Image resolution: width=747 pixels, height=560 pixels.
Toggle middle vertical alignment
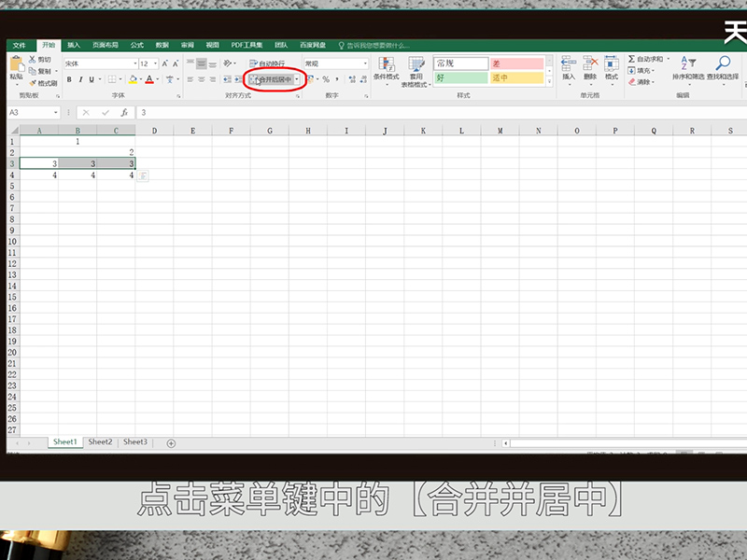[x=202, y=63]
